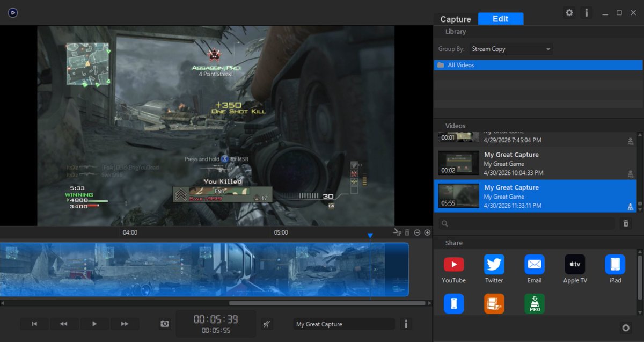644x342 pixels.
Task: Delete selected video with the library trash icon
Action: point(626,223)
